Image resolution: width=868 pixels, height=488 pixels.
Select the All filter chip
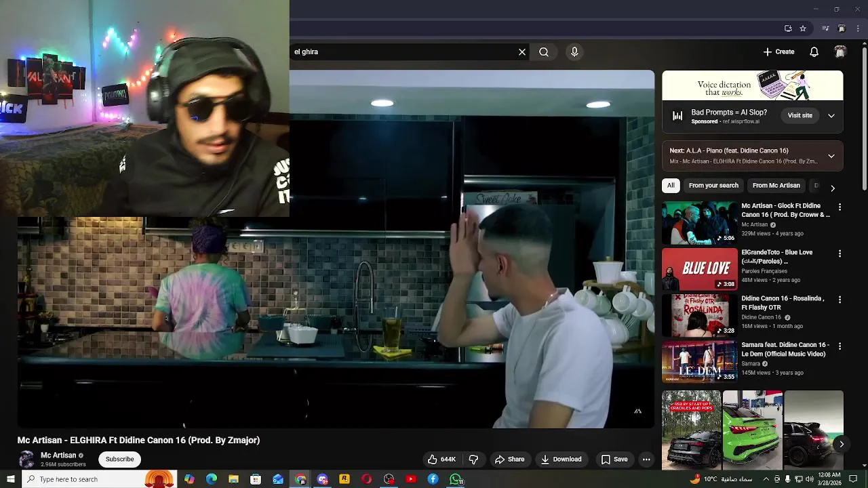(x=671, y=185)
